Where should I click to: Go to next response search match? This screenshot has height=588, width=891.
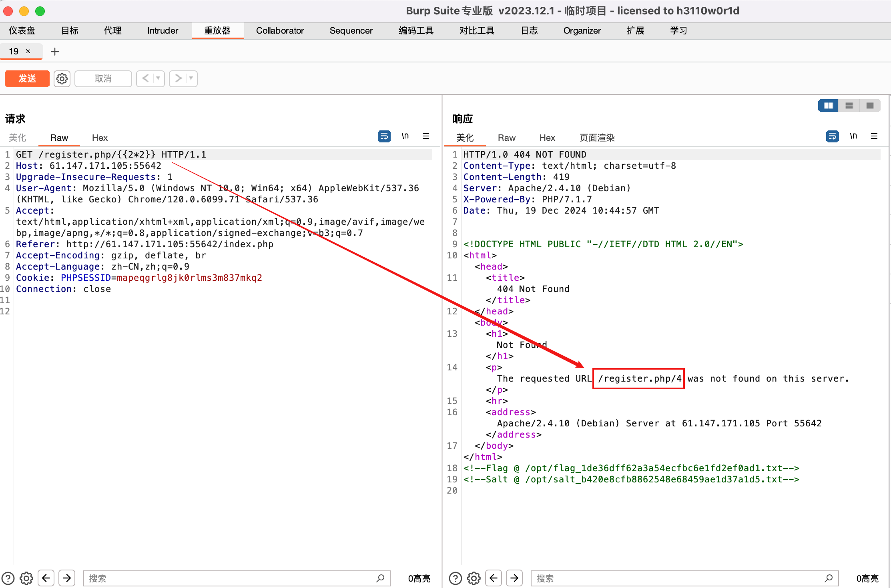click(514, 578)
